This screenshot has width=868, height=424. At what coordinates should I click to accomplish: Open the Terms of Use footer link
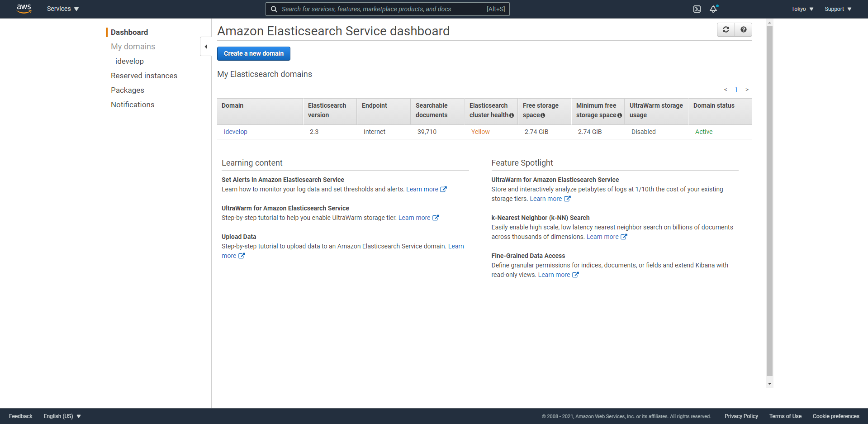point(785,416)
